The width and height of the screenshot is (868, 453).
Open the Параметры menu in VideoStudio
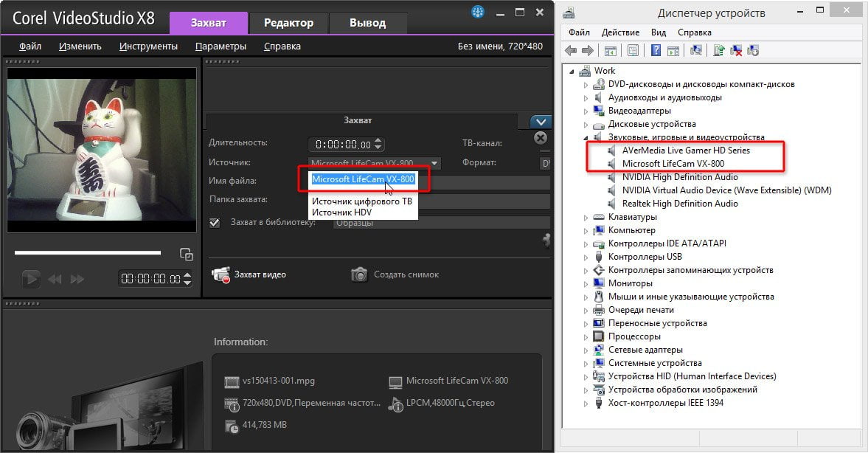pos(221,46)
